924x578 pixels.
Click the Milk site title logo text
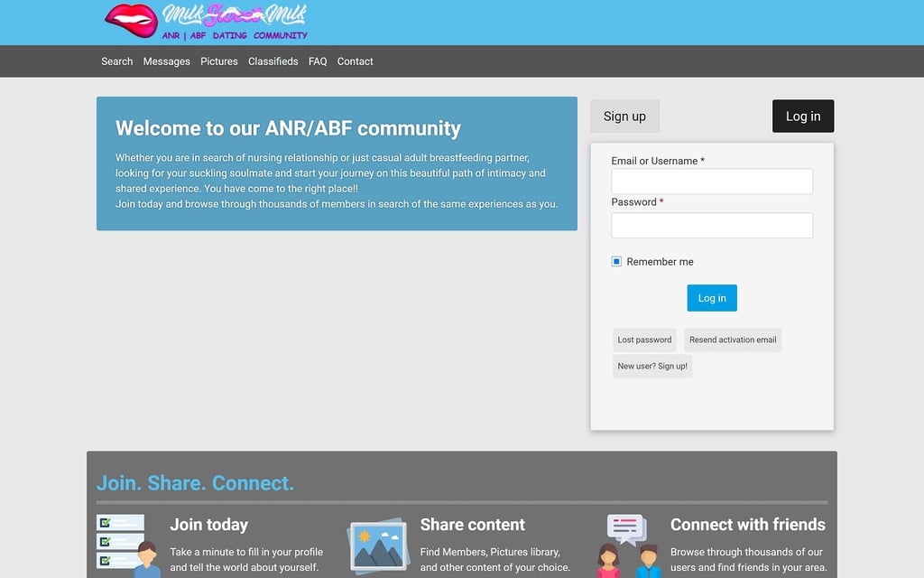click(x=234, y=15)
